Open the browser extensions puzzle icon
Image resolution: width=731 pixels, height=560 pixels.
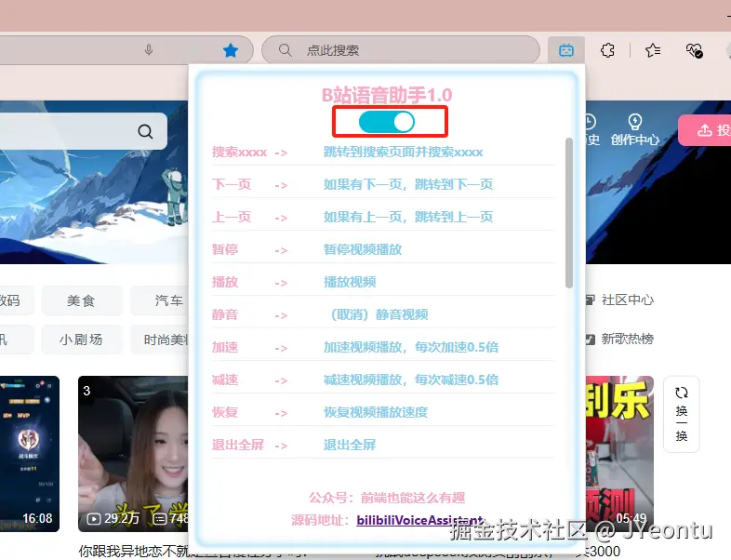[607, 50]
